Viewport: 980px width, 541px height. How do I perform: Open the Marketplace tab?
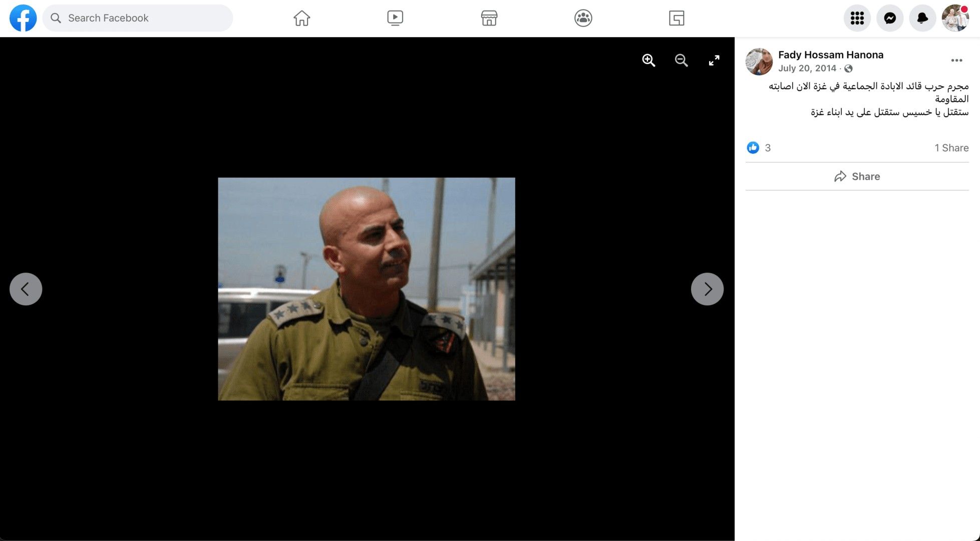coord(489,18)
